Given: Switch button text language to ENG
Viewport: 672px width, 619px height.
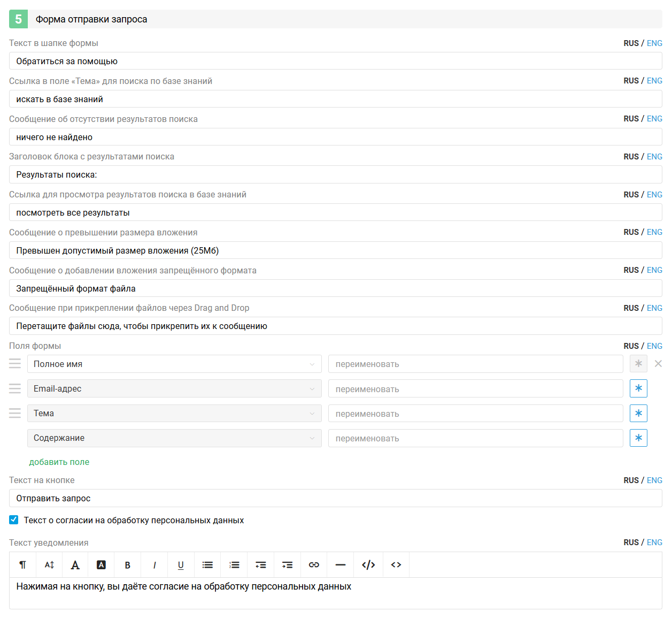Looking at the screenshot, I should pyautogui.click(x=654, y=480).
